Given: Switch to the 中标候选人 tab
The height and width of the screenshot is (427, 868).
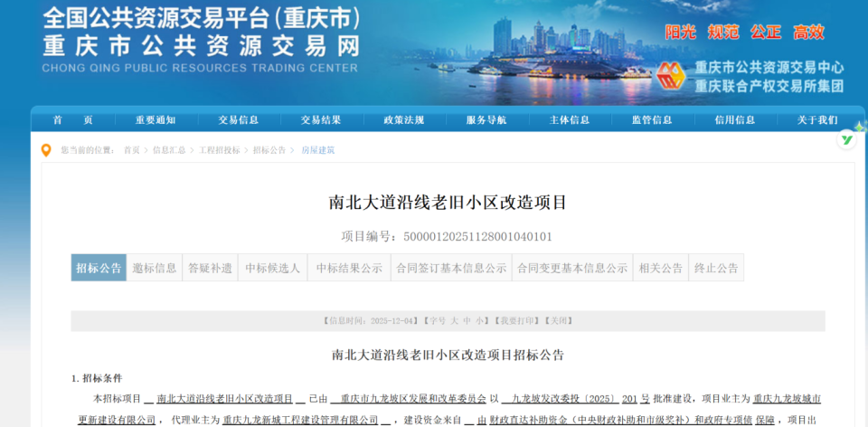Looking at the screenshot, I should [273, 268].
